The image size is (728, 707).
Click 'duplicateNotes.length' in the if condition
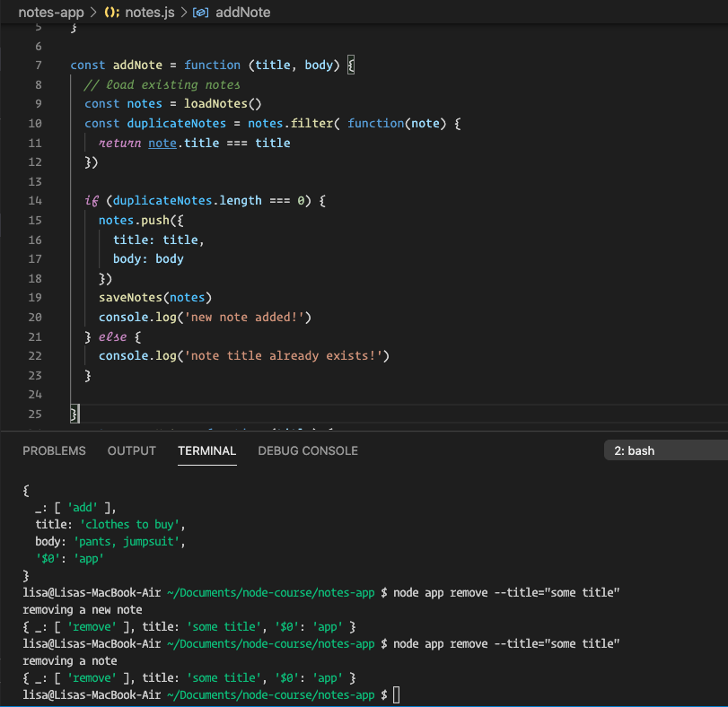187,200
